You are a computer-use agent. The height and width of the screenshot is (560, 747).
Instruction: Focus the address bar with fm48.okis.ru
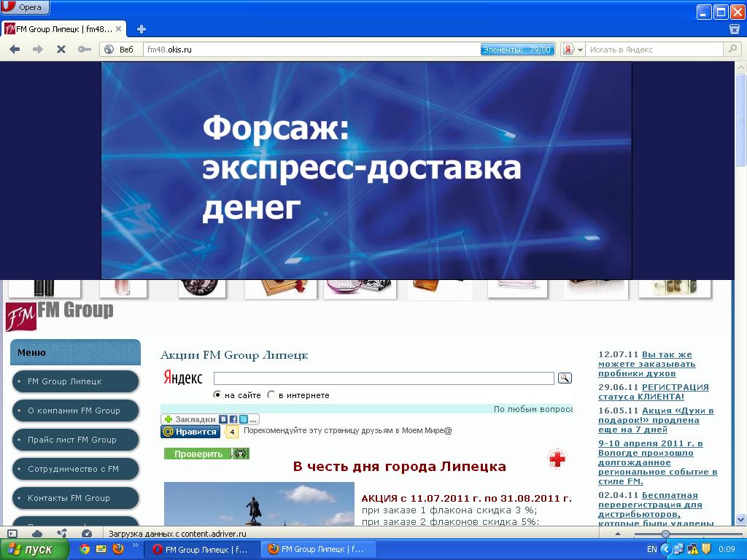point(312,50)
